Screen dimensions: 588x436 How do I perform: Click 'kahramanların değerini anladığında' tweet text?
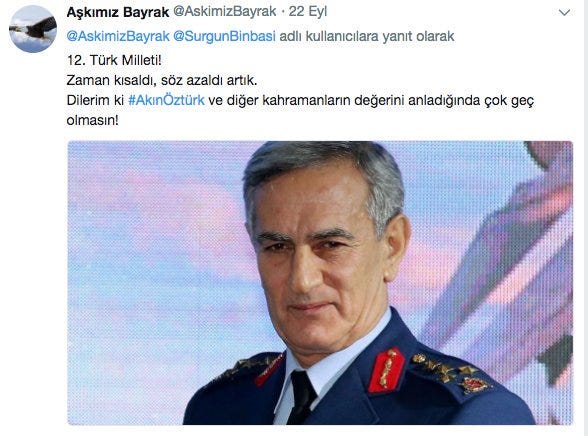(x=370, y=100)
